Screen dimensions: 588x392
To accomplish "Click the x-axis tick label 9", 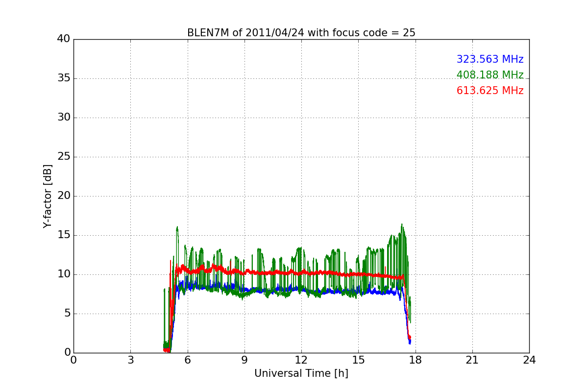I will [x=244, y=360].
